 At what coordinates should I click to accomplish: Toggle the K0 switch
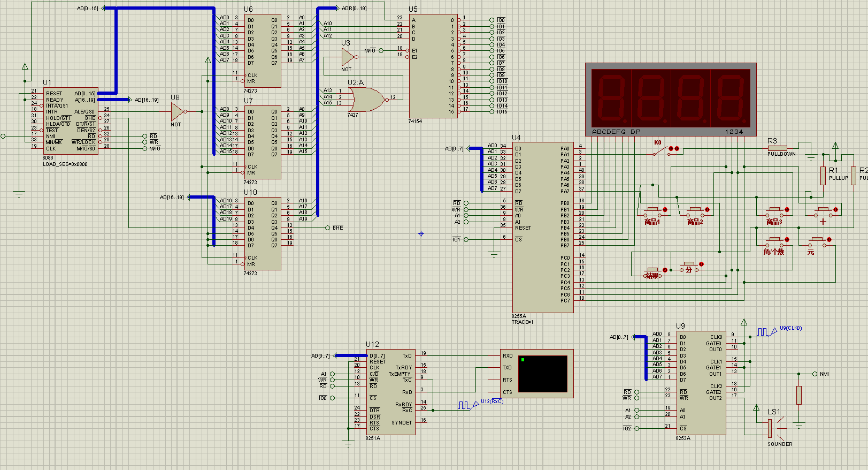click(662, 151)
